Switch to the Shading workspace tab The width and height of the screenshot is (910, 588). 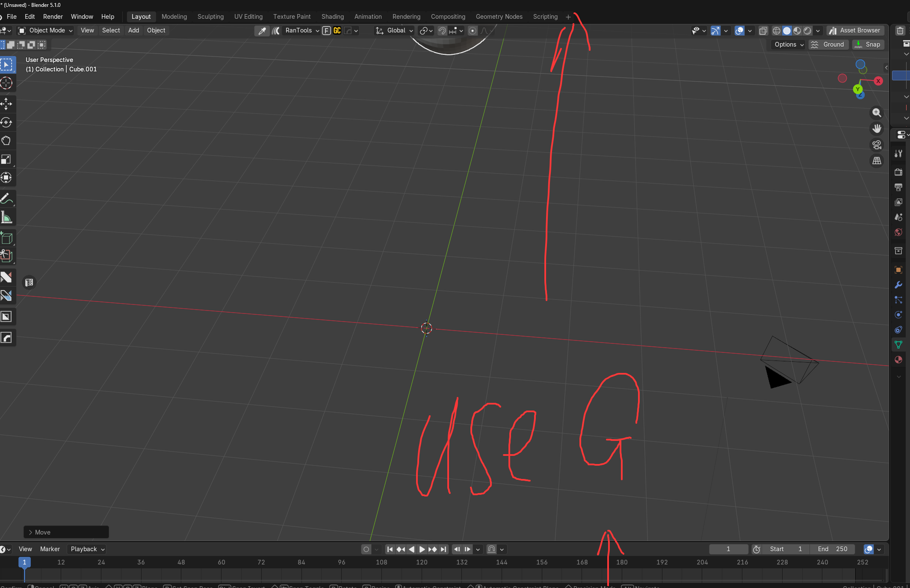[332, 17]
